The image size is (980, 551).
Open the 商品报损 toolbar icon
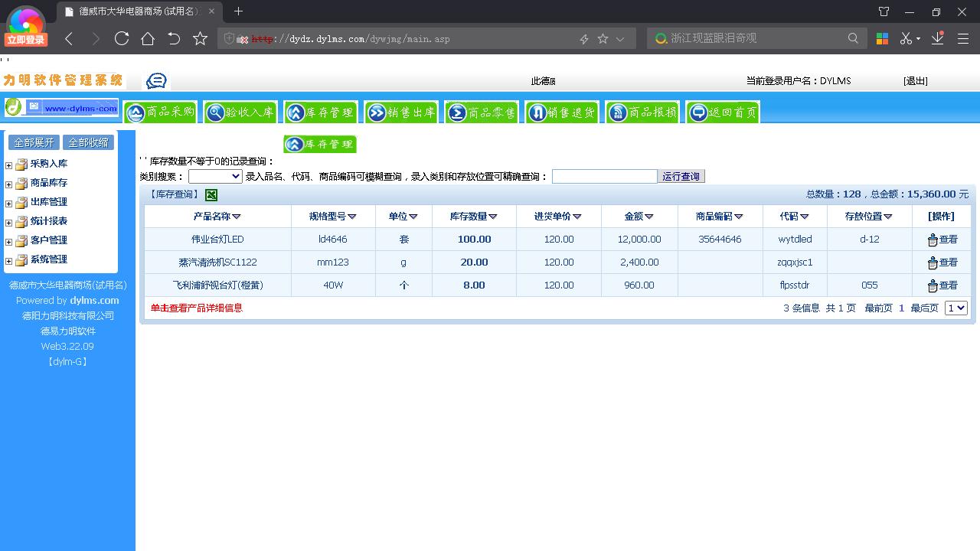point(642,111)
